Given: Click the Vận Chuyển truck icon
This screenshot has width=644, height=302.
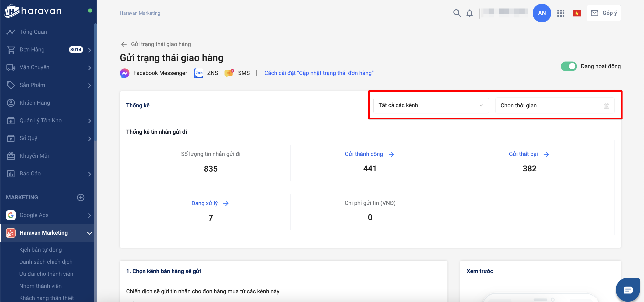Looking at the screenshot, I should tap(11, 68).
